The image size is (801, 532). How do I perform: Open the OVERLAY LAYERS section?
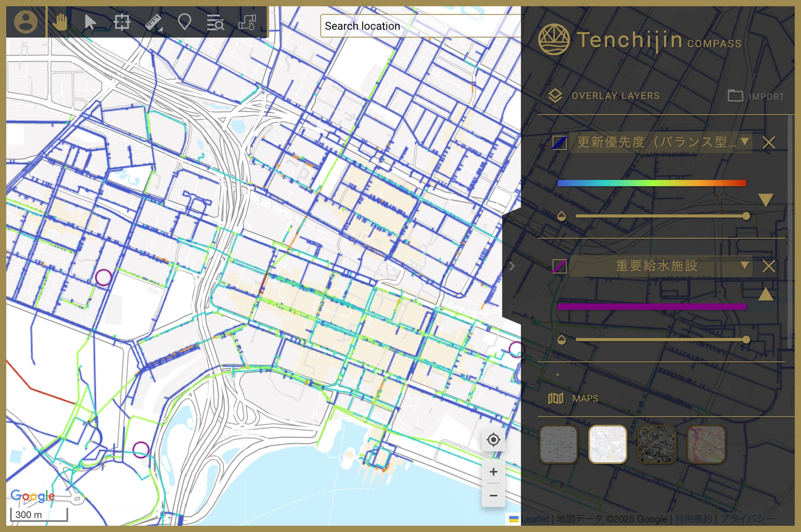[x=615, y=96]
